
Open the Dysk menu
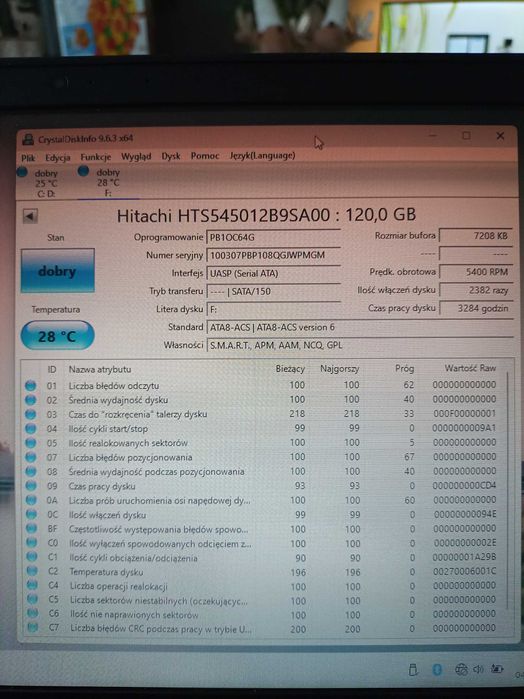click(171, 156)
